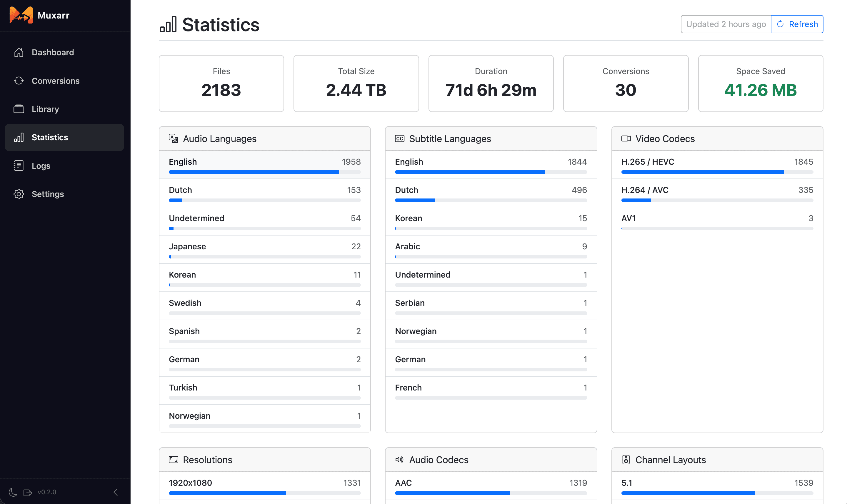Click the Refresh button
This screenshot has height=504, width=847.
pos(797,24)
